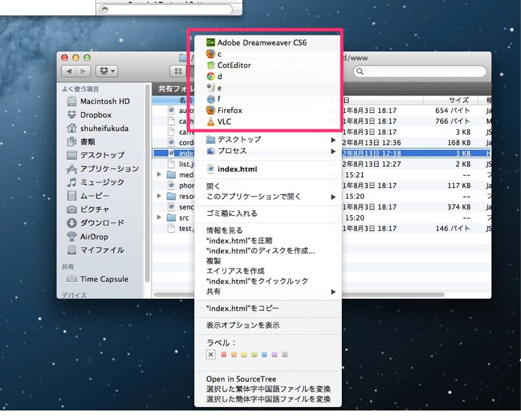Click the 654 バイト size cell

click(452, 110)
